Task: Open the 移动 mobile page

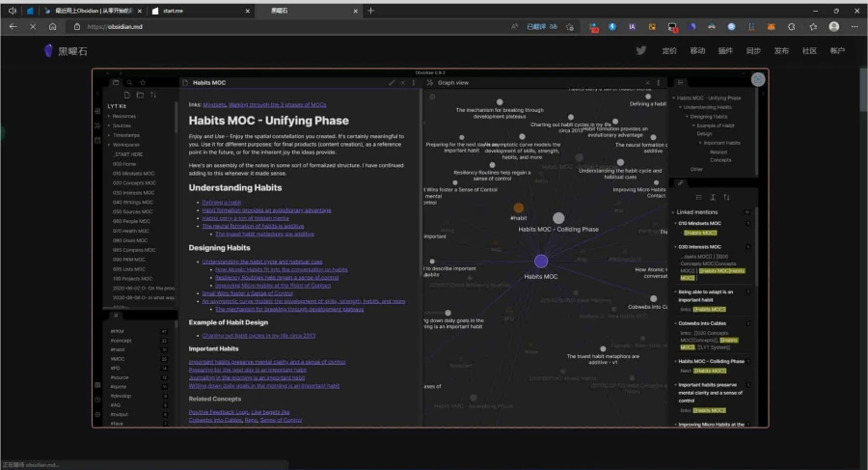Action: tap(697, 50)
